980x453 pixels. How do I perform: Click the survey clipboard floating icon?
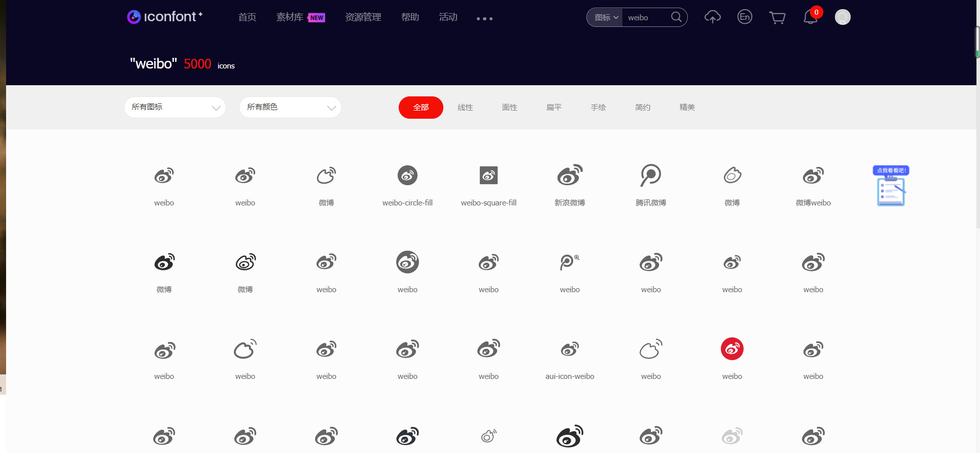click(891, 186)
